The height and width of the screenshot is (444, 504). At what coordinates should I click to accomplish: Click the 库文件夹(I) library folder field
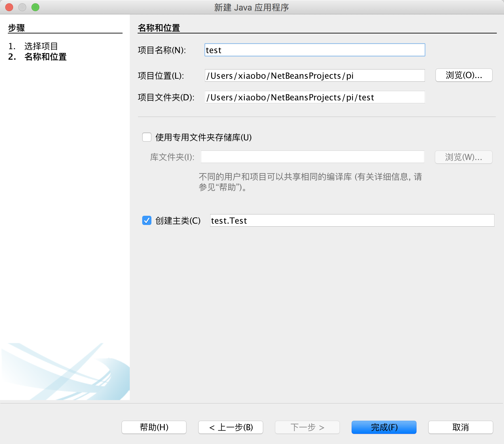click(x=312, y=157)
